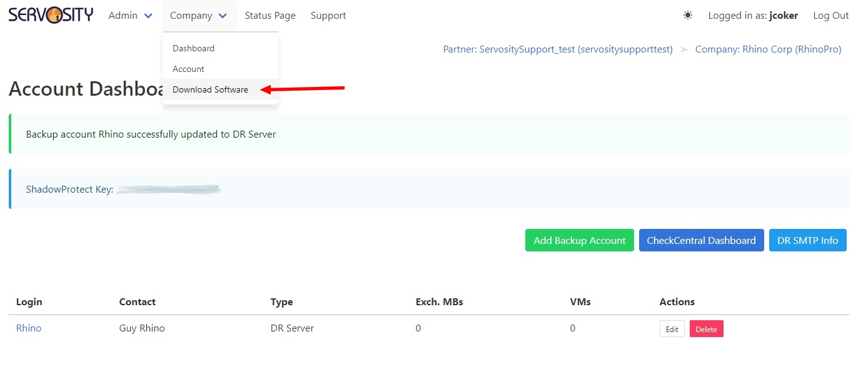The height and width of the screenshot is (369, 868).
Task: Select Dashboard from the Company menu
Action: click(193, 48)
